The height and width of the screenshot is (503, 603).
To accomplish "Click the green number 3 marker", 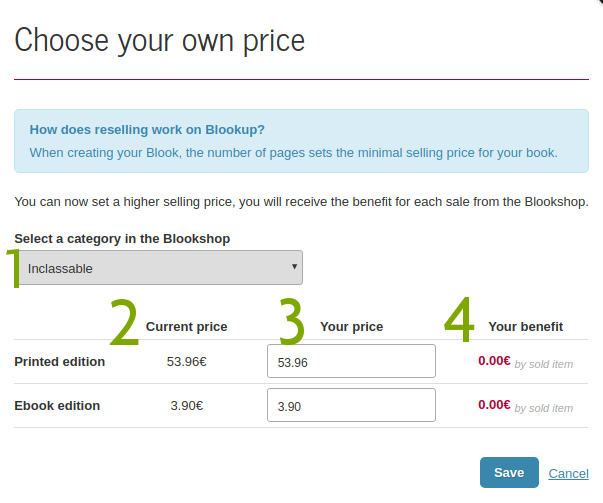I will [292, 321].
